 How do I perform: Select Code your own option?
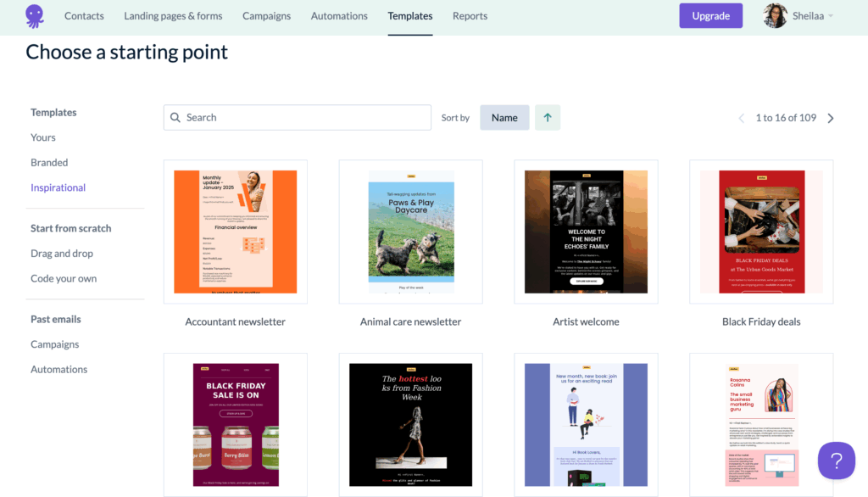[x=64, y=279]
